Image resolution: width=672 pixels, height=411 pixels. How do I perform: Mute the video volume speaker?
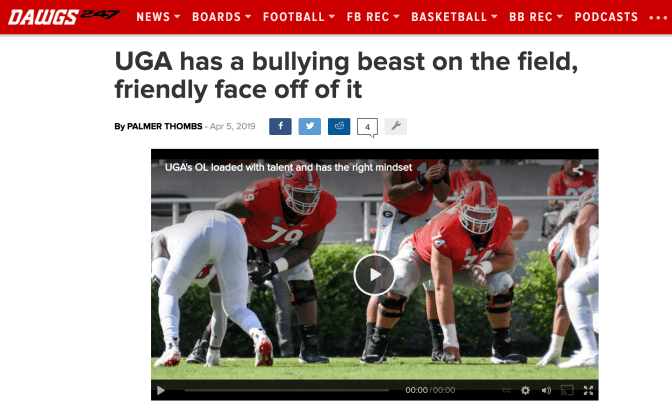pos(546,390)
